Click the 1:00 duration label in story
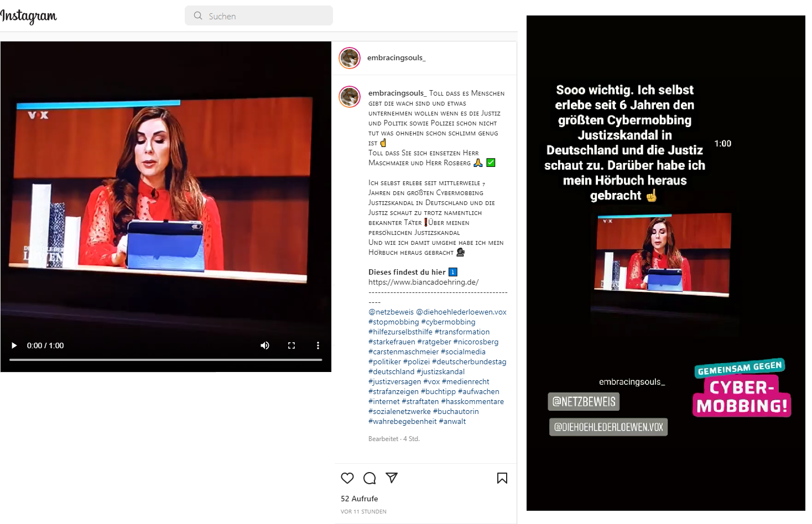The width and height of the screenshot is (812, 524). [722, 144]
